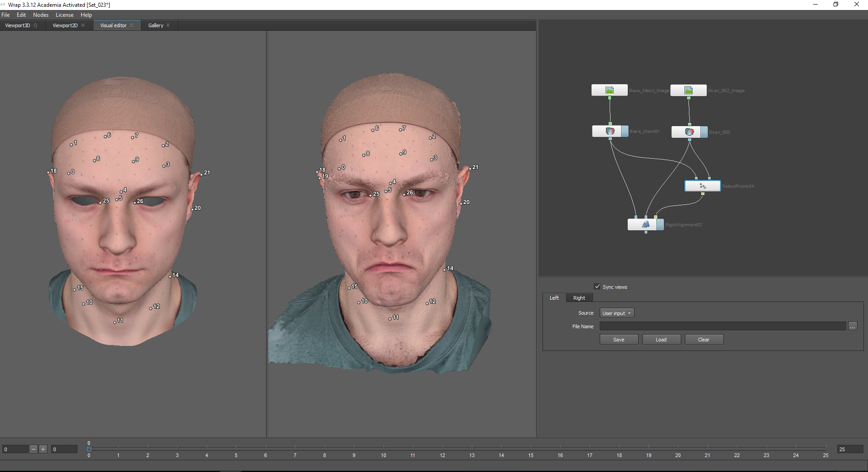
Task: Select the Skan_002_Image node icon
Action: click(x=689, y=90)
